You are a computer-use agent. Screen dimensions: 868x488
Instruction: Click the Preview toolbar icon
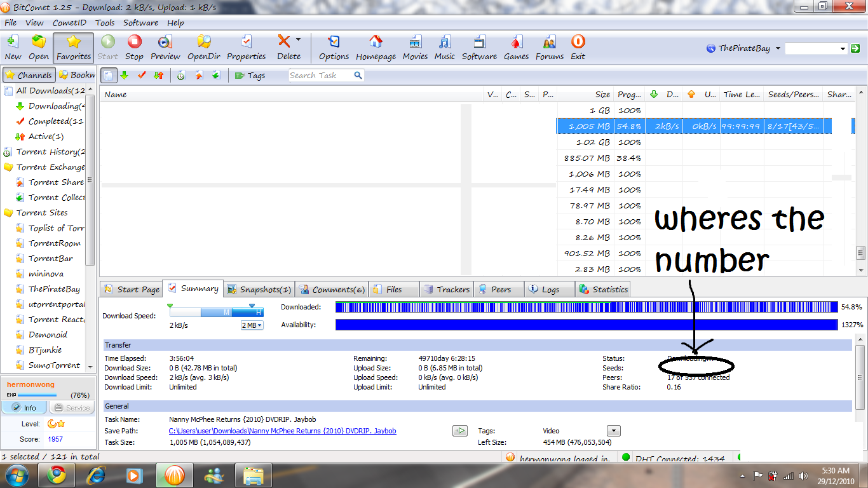[165, 48]
